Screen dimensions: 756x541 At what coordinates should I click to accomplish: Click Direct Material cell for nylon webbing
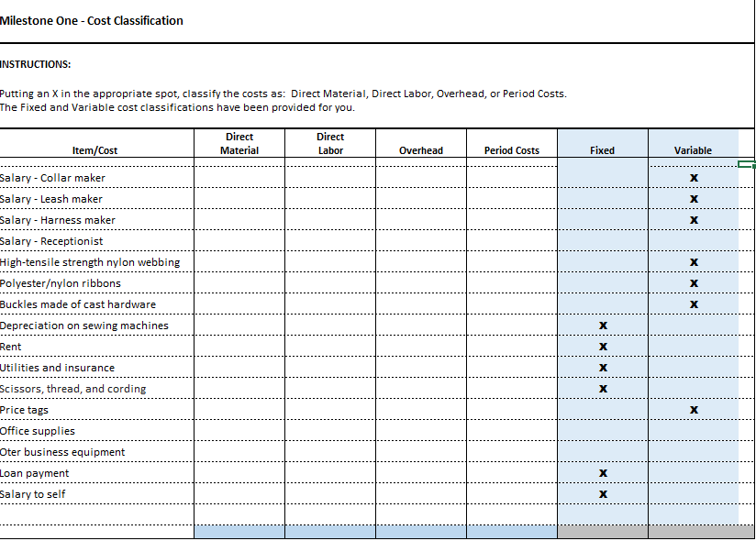point(239,262)
